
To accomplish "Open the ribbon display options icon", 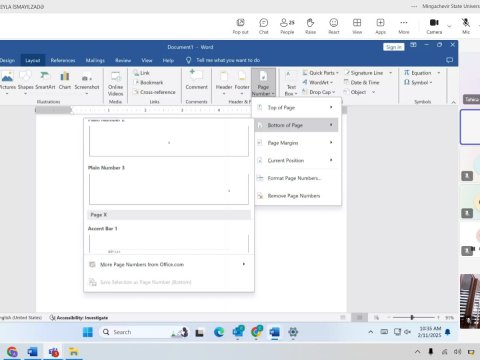I will [x=413, y=45].
